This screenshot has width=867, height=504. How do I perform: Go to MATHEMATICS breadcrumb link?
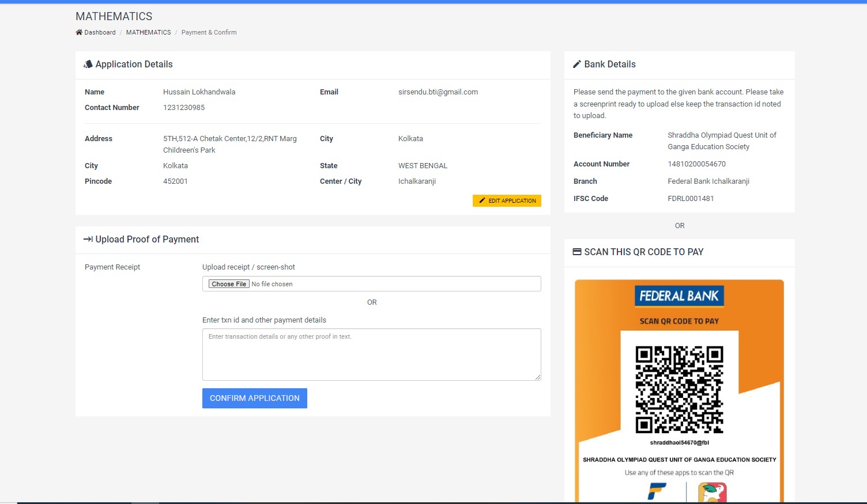[149, 32]
